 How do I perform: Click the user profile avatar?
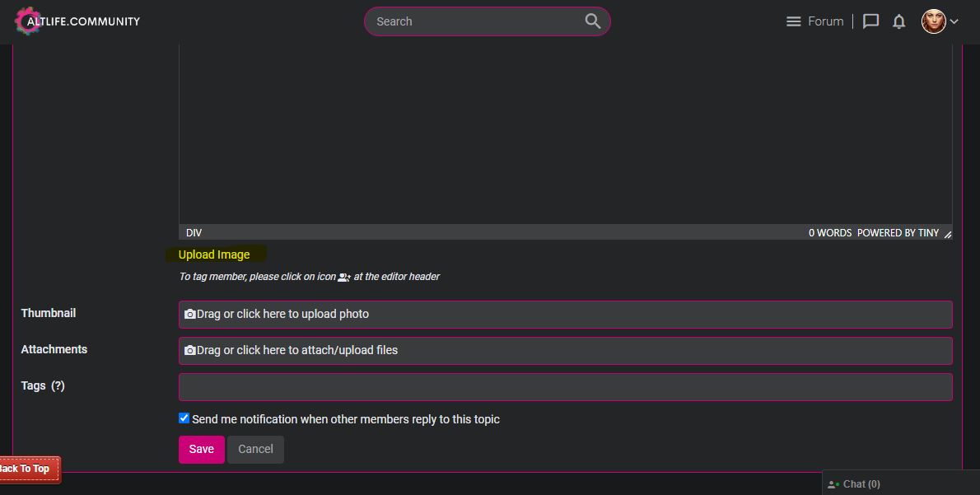[x=933, y=21]
